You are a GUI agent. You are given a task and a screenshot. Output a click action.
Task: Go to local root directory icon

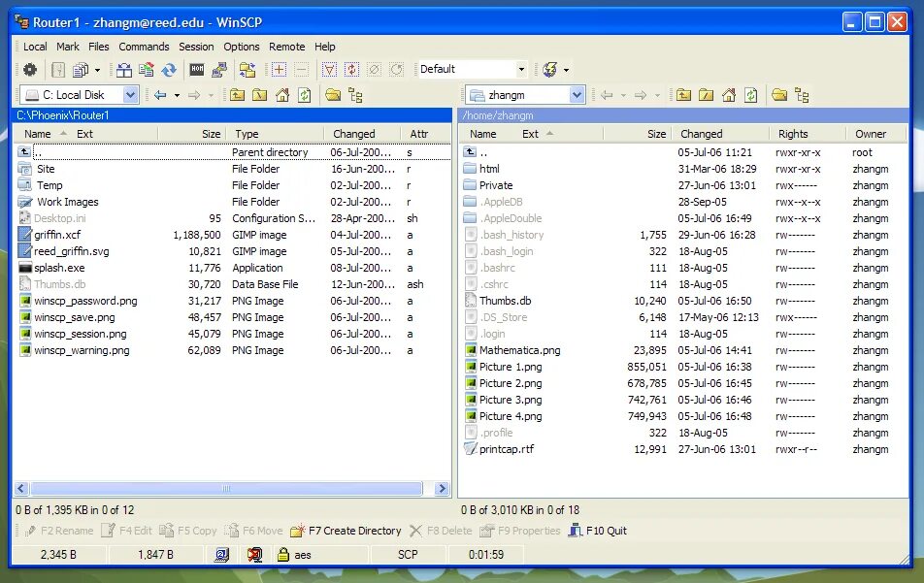[259, 95]
